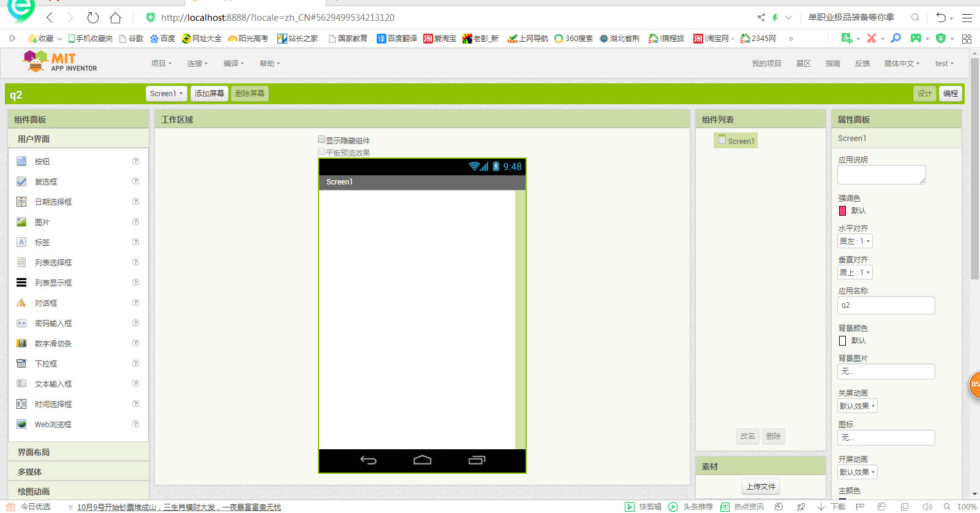980x513 pixels.
Task: Pick the 列表显示框 component icon
Action: coord(21,283)
